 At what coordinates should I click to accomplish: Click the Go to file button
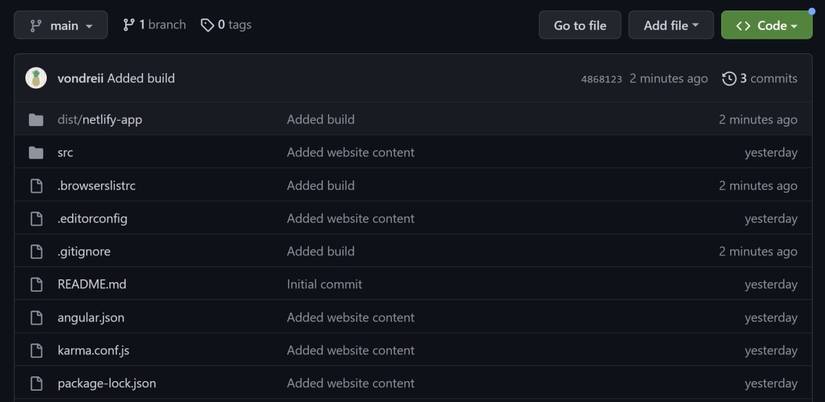[580, 25]
